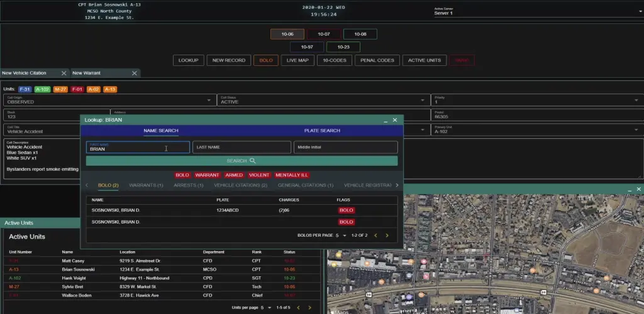Set status with the 10-97 button

[x=307, y=46]
